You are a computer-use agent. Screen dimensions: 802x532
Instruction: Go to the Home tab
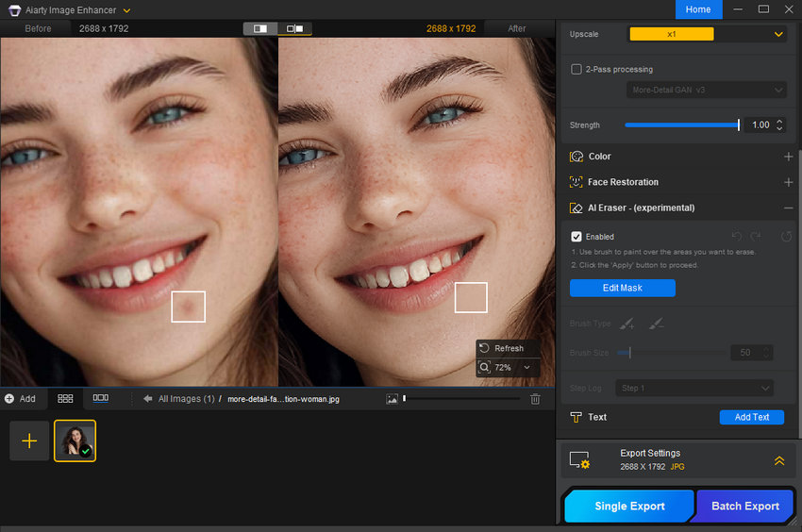tap(698, 9)
